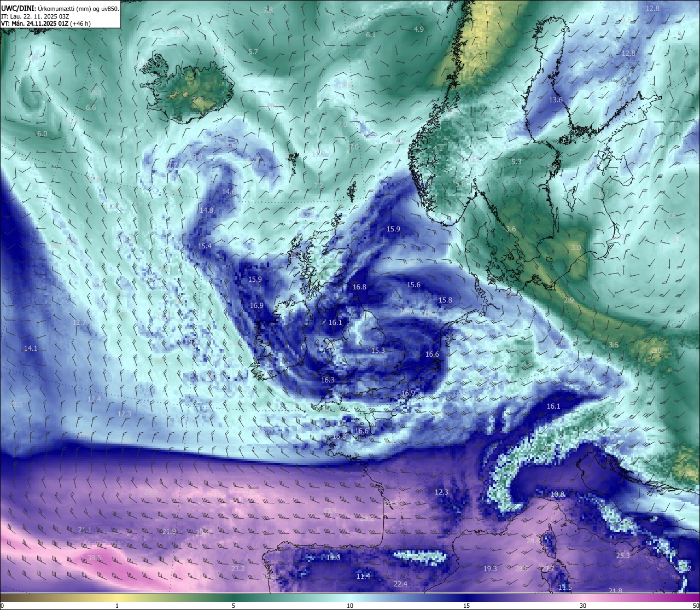This screenshot has height=610, width=700.
Task: Click the 22.4 value on the map
Action: 400,584
